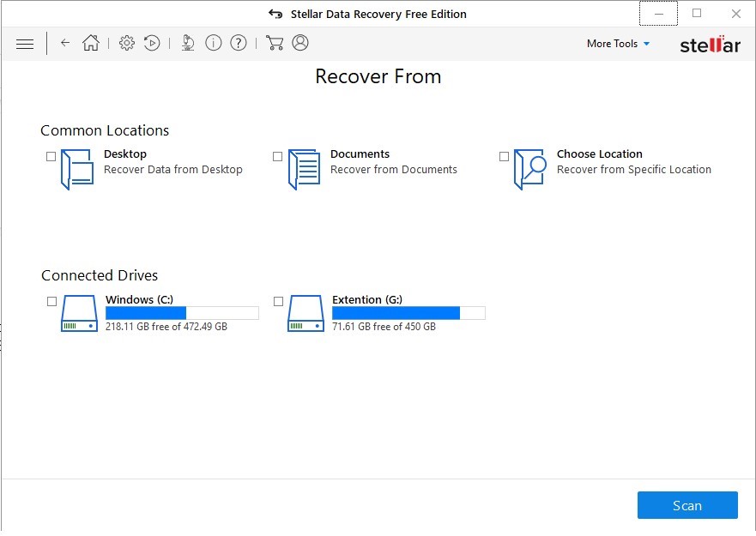This screenshot has width=756, height=536.
Task: Click the Desktop folder icon
Action: [77, 169]
